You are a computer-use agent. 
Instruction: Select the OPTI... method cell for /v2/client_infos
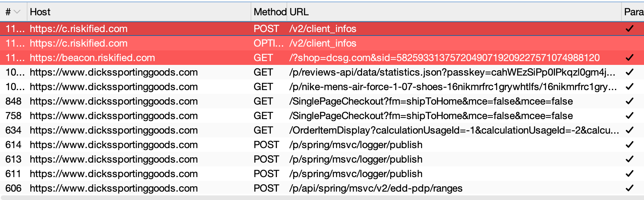(269, 43)
